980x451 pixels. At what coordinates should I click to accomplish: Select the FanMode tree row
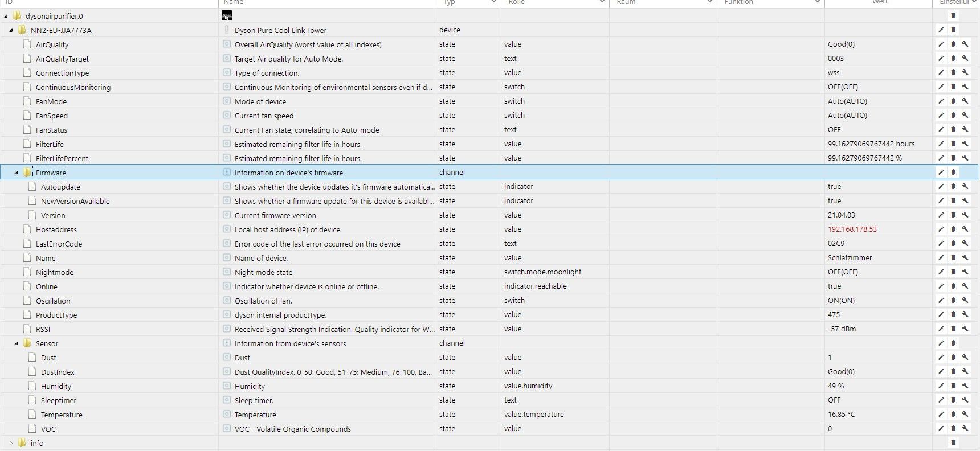(490, 101)
